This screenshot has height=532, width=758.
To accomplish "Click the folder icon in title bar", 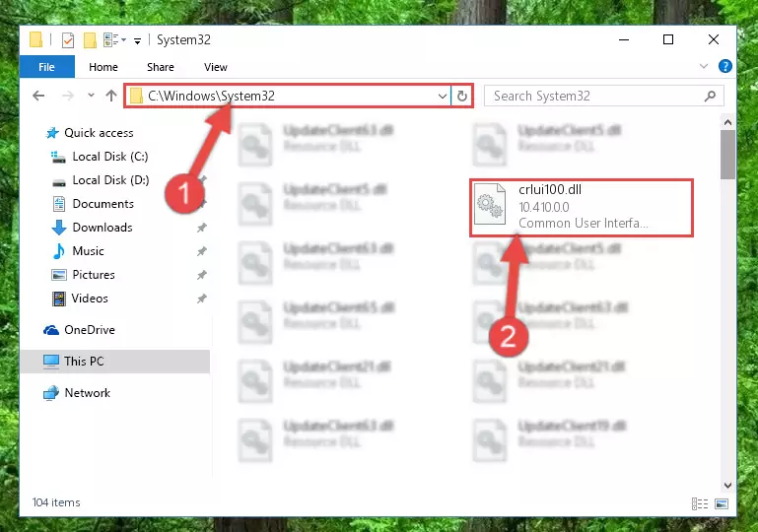I will [x=36, y=39].
